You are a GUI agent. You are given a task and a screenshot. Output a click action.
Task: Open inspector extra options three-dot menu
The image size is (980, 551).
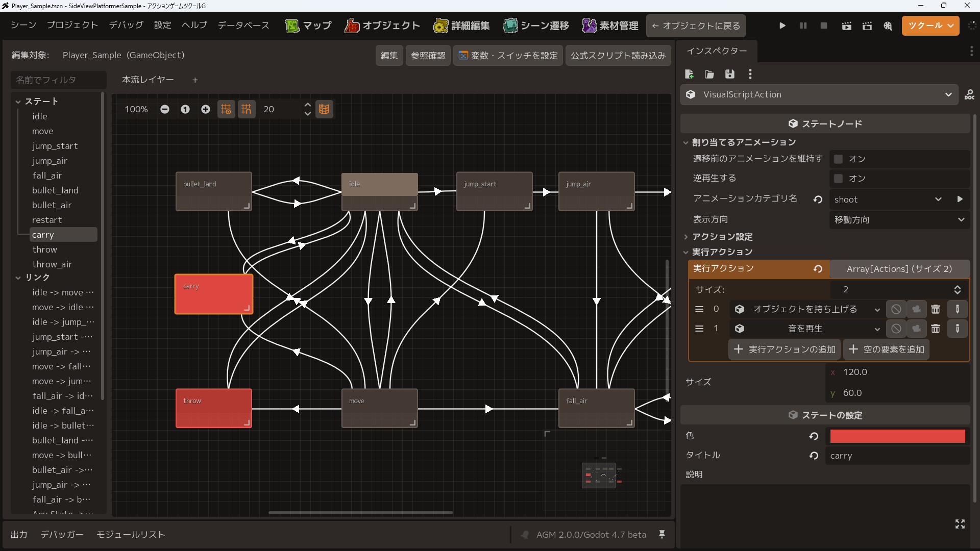pos(750,74)
